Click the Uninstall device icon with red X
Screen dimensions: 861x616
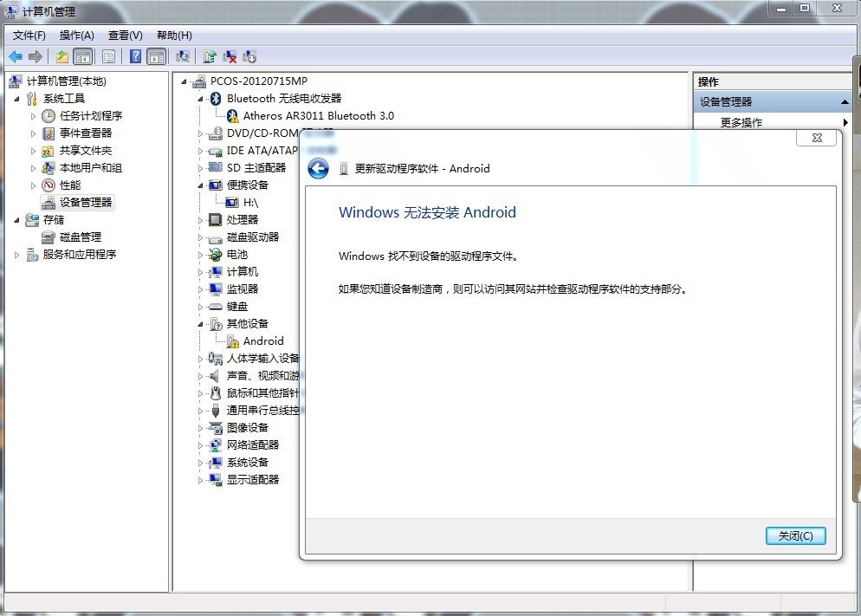click(x=230, y=56)
